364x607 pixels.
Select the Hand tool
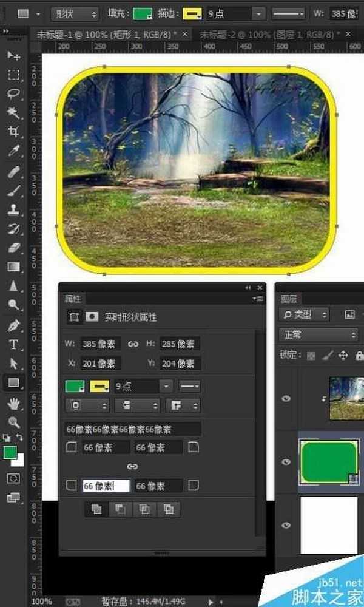13,403
